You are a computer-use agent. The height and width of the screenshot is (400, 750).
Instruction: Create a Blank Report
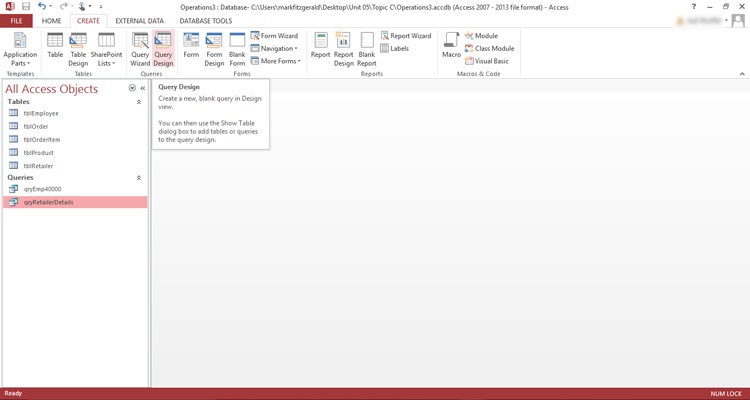[x=367, y=49]
